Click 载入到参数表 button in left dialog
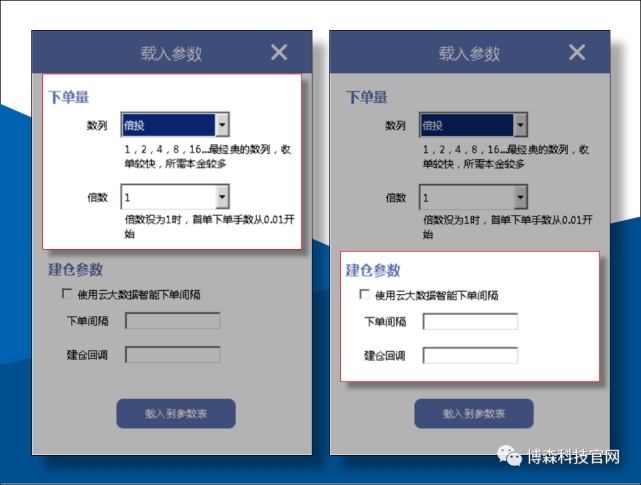Image resolution: width=641 pixels, height=485 pixels. 176,414
